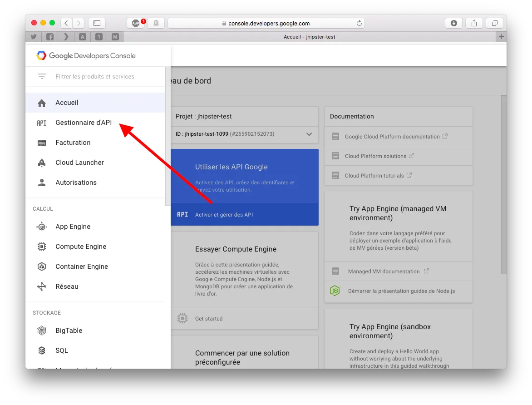Open Facturation menu item

[x=96, y=143]
